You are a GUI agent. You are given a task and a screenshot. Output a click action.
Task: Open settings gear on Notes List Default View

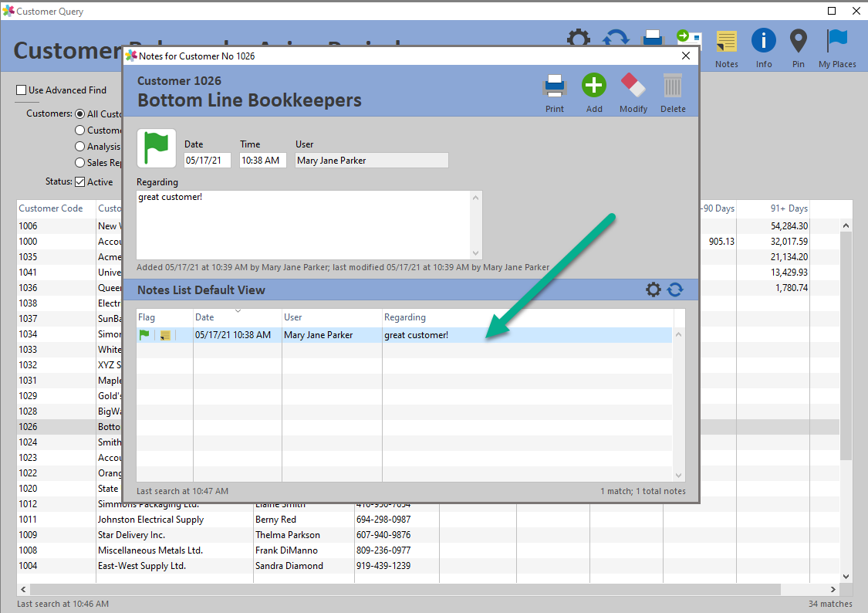tap(654, 290)
